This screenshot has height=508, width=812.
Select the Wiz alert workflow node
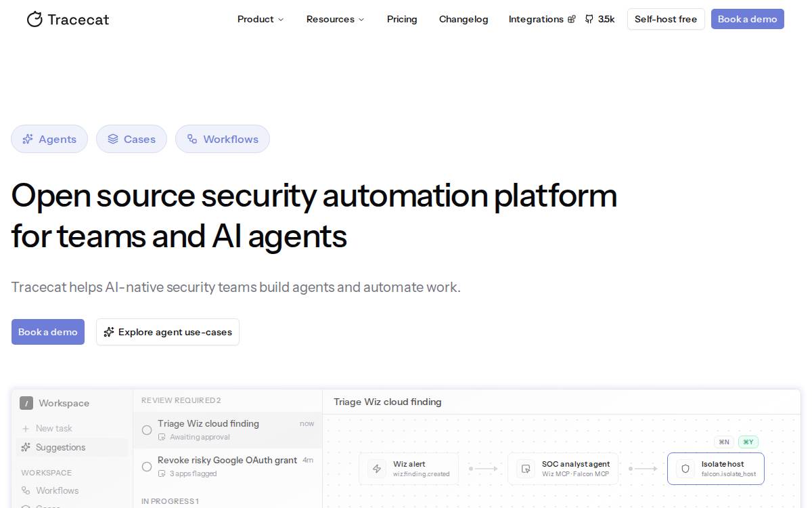[409, 469]
